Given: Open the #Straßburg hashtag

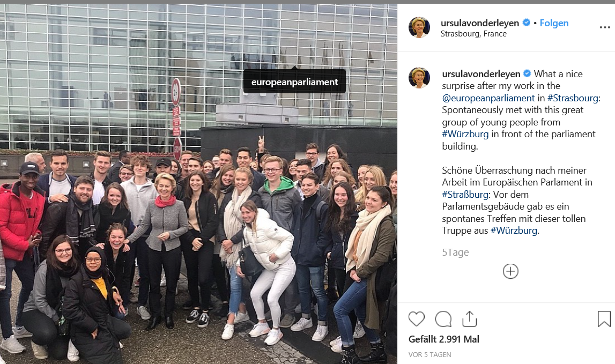Looking at the screenshot, I should click(x=465, y=195).
